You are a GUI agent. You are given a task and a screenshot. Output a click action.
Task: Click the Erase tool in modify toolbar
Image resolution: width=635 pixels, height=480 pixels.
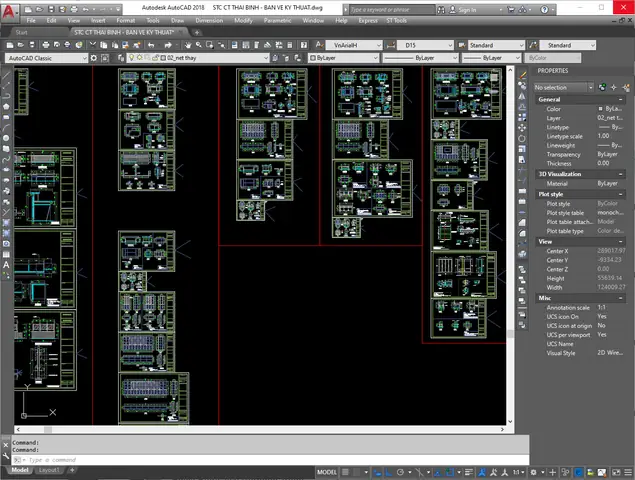coord(522,75)
